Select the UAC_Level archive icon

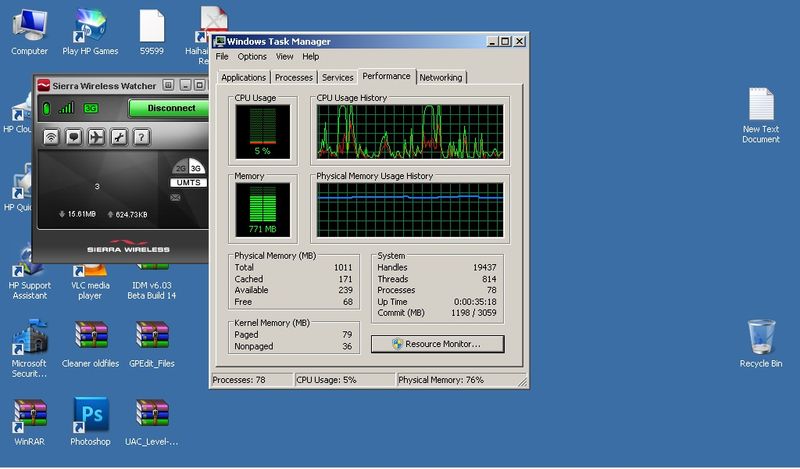coord(152,423)
